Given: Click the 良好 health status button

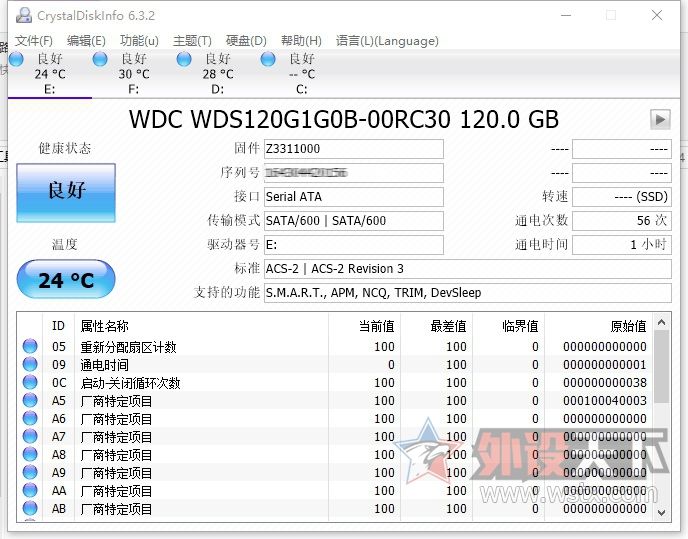Looking at the screenshot, I should point(66,193).
